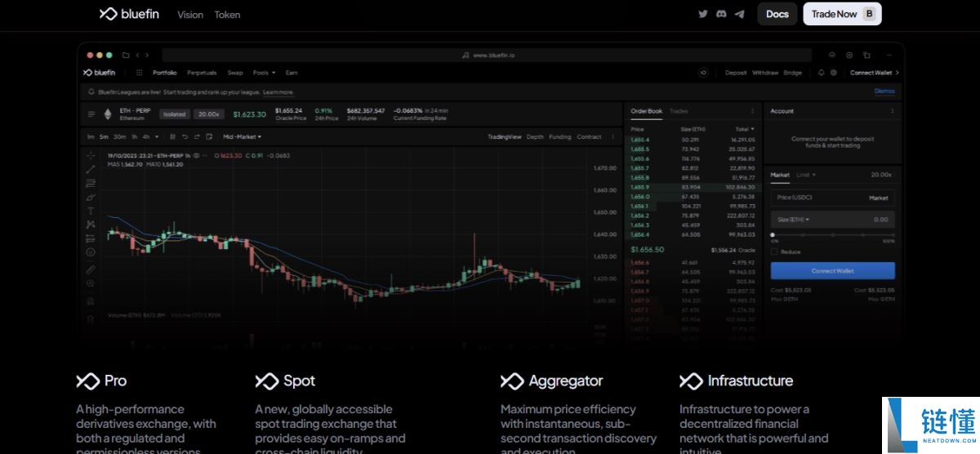
Task: Open the Telegram social link icon
Action: click(x=740, y=14)
